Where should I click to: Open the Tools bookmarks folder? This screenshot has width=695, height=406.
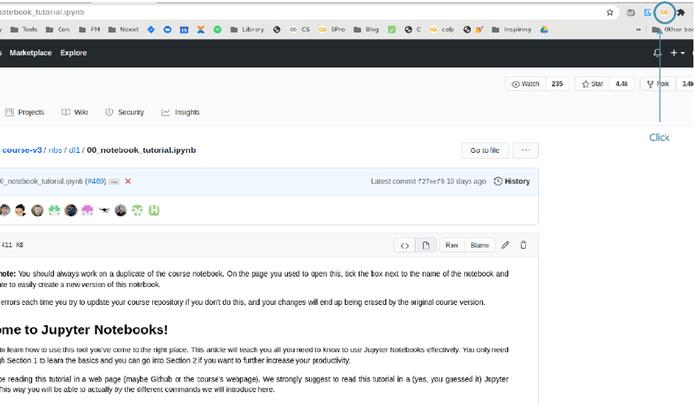click(24, 30)
